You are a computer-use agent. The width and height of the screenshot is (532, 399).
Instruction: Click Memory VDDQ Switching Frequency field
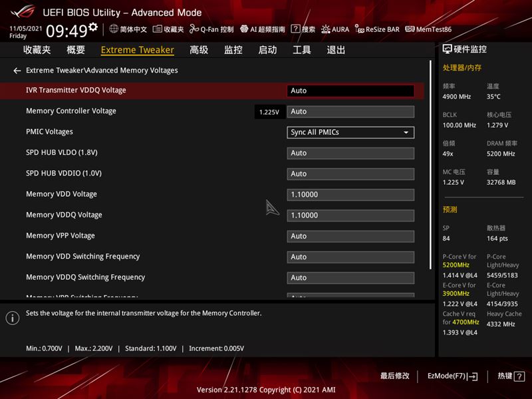coord(350,277)
